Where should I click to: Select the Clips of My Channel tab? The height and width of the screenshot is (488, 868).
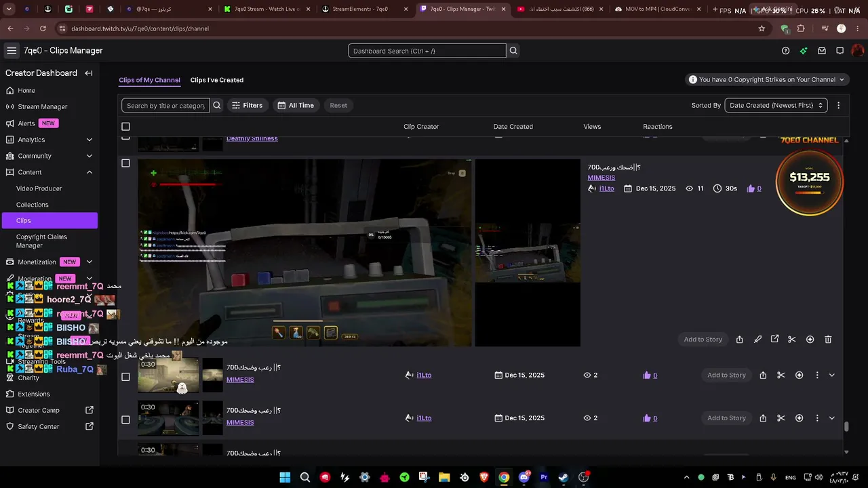[x=149, y=80]
